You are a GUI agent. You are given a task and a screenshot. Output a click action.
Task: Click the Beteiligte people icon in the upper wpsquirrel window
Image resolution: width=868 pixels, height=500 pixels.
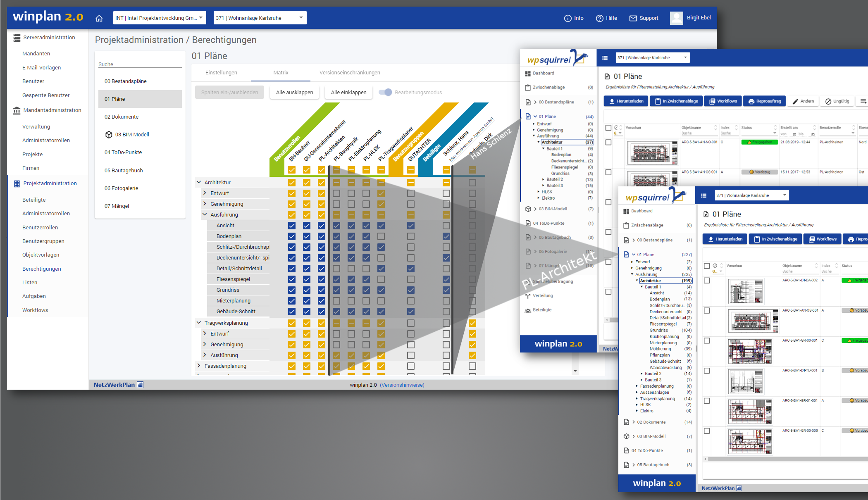(528, 310)
